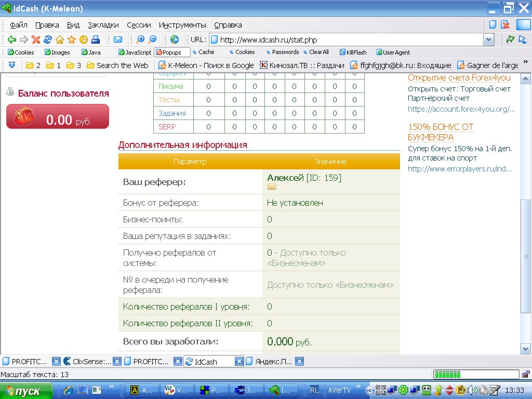Zoom out with the minus magnifier
Image resolution: width=532 pixels, height=399 pixels.
[x=152, y=39]
